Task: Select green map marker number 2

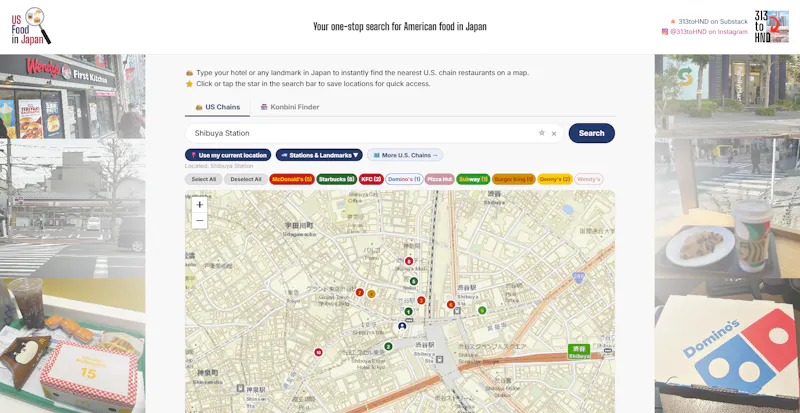Action: (388, 347)
